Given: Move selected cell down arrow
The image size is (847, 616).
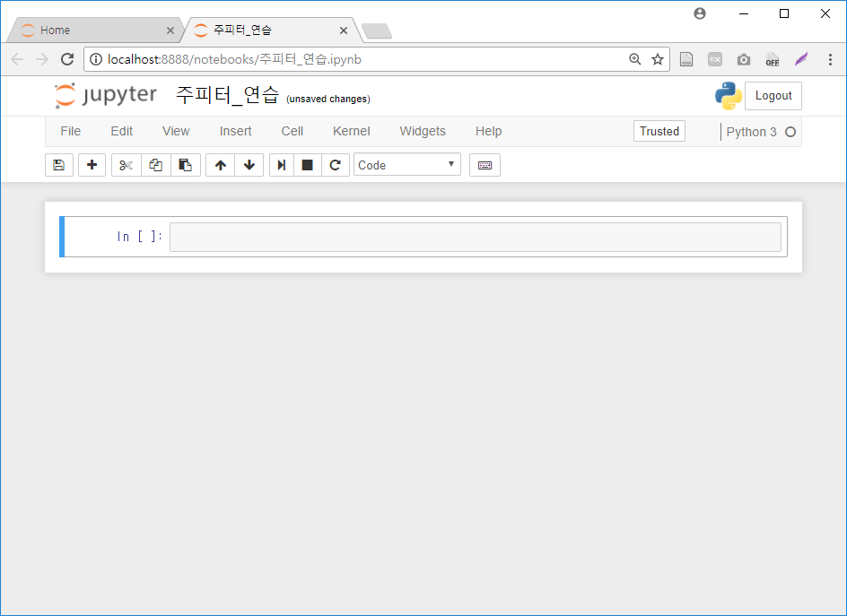Looking at the screenshot, I should (x=249, y=165).
